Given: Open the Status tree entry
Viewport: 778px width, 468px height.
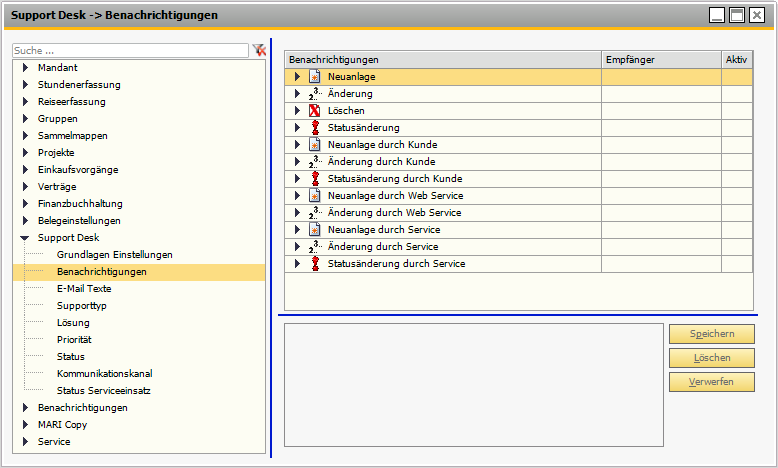Looking at the screenshot, I should pos(70,356).
